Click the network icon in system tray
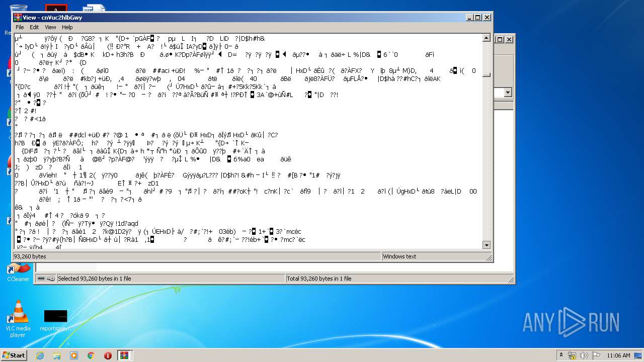Image resolution: width=644 pixels, height=362 pixels. click(x=572, y=355)
